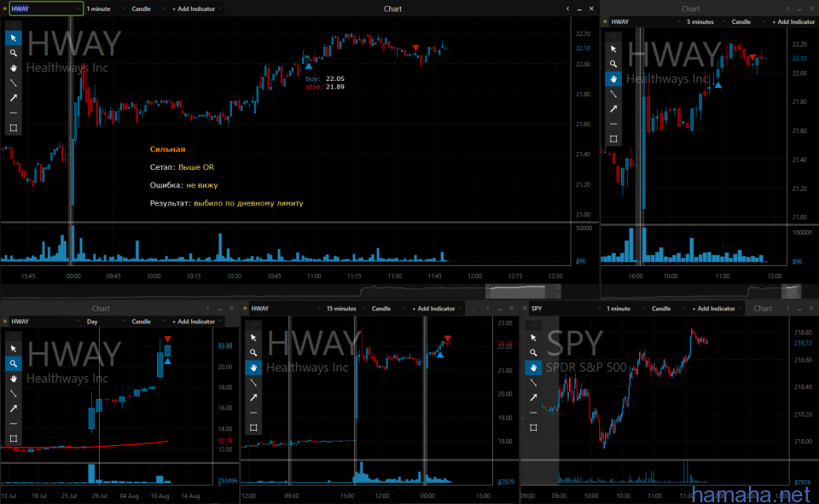Click the zoom tool in the 15-minute HWAY chart

[x=253, y=353]
